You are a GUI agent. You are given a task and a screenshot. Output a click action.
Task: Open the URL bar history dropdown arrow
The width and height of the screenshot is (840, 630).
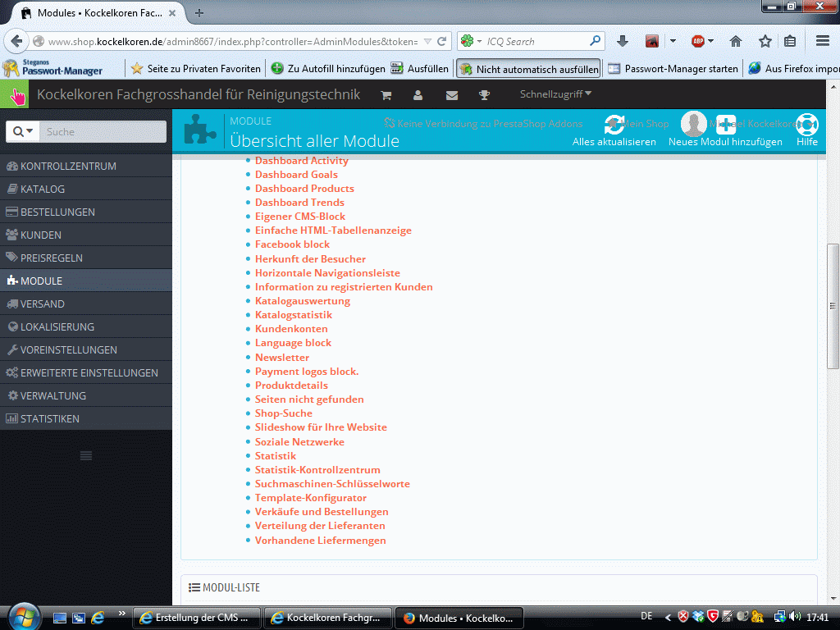[427, 41]
